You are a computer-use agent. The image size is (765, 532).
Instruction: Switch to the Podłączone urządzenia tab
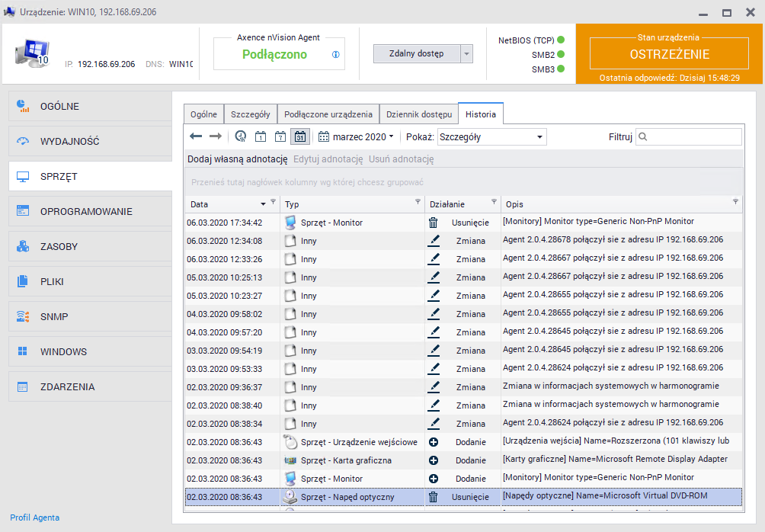pos(328,114)
